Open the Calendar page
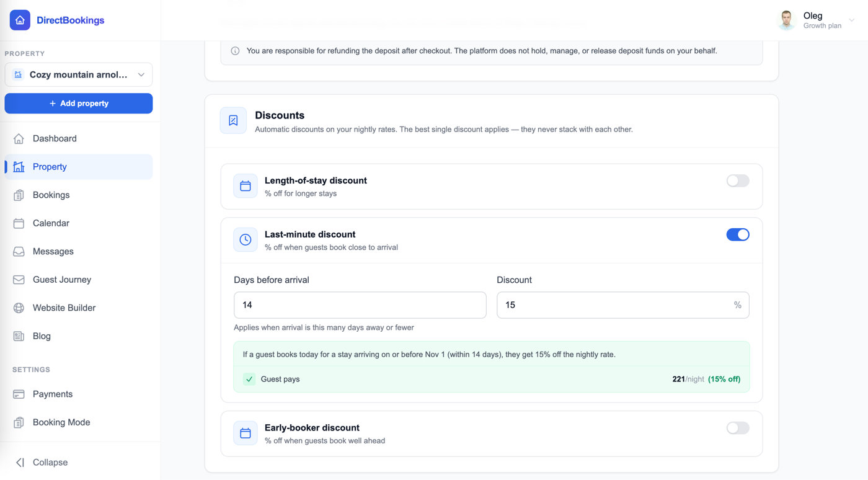The width and height of the screenshot is (868, 480). [x=79, y=223]
